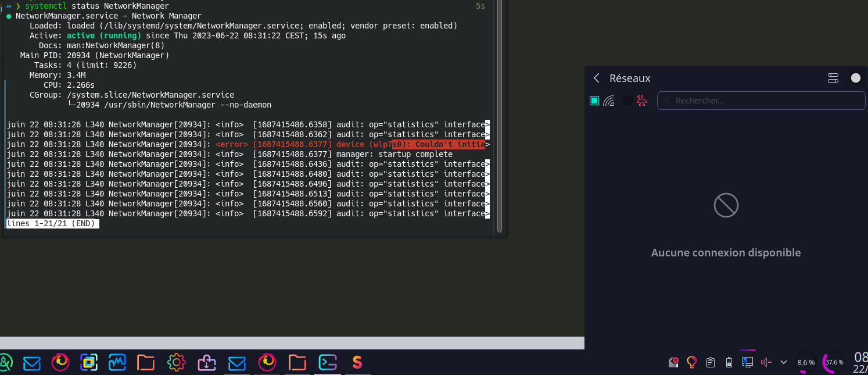Open the clipboard tray icon
The width and height of the screenshot is (868, 375).
(711, 362)
